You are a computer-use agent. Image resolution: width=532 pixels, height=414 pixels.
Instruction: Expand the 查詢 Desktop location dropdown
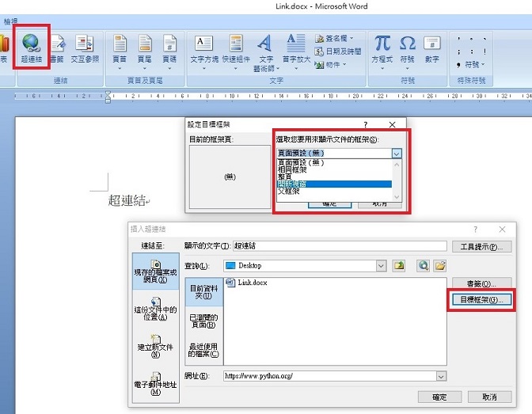[381, 266]
